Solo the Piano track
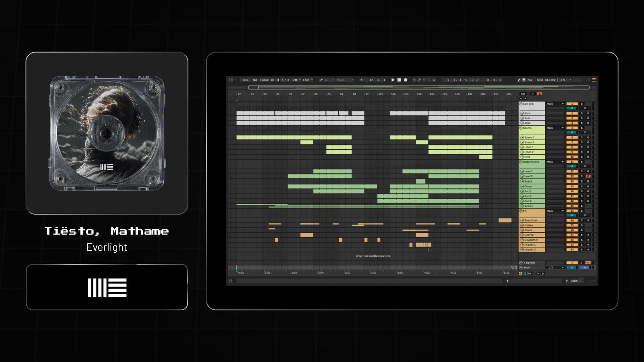The image size is (644, 362). pos(582,186)
